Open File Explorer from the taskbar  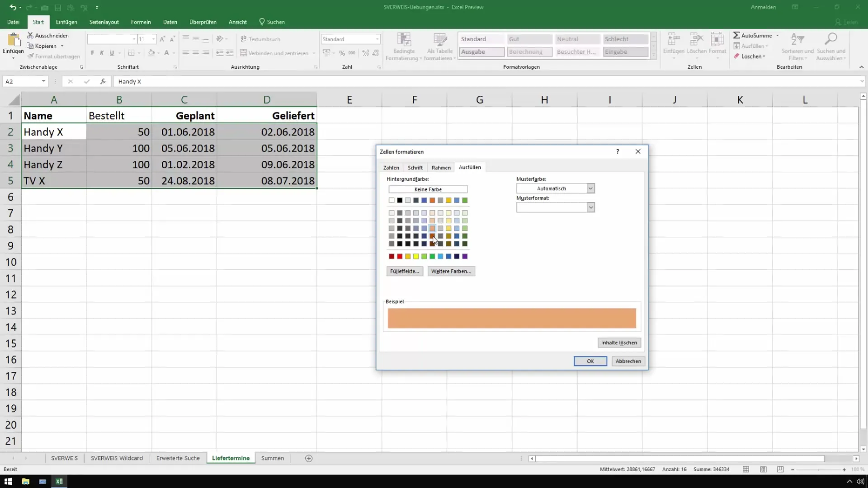[x=25, y=481]
